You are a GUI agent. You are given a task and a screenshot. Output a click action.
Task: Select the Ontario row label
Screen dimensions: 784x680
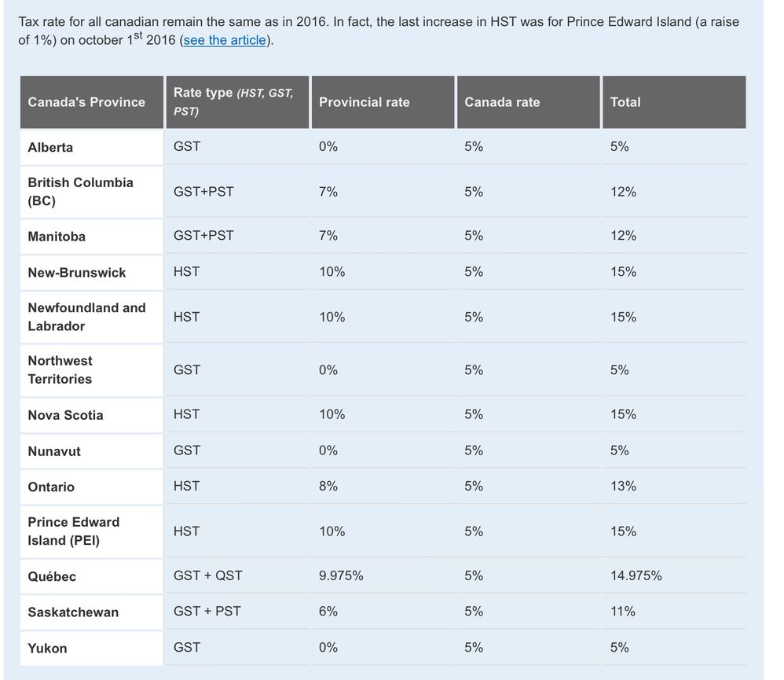[51, 487]
